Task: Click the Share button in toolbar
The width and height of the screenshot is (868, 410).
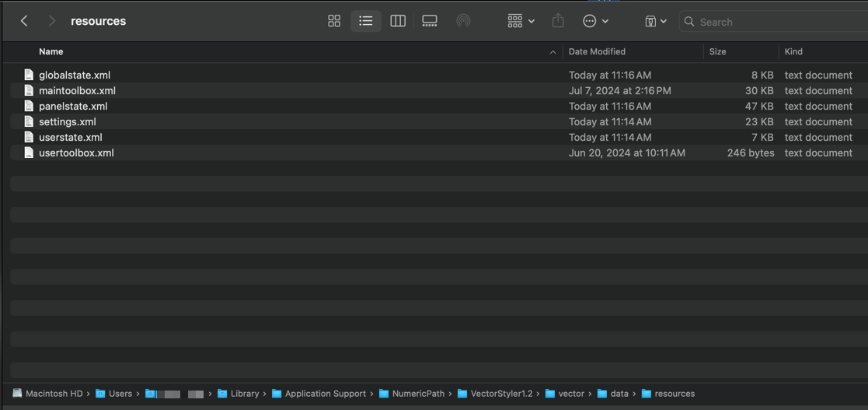Action: pos(558,21)
